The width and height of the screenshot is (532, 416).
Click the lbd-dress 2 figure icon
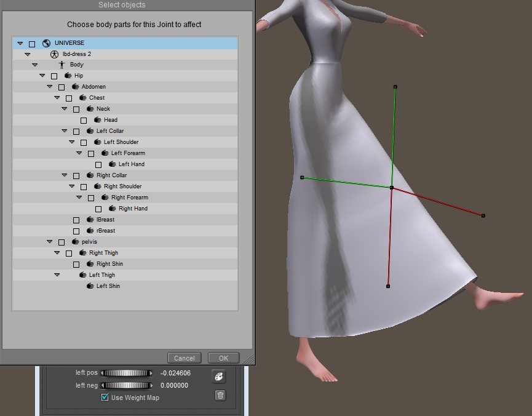[54, 54]
